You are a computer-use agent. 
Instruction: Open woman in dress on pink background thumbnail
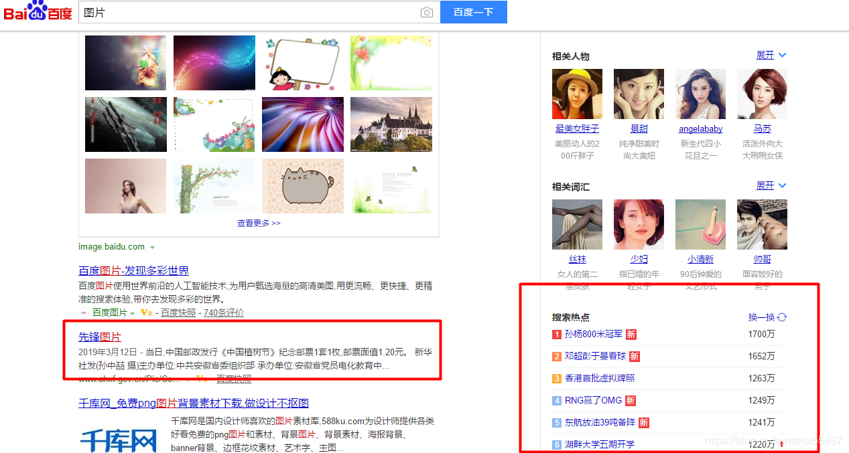coord(126,186)
